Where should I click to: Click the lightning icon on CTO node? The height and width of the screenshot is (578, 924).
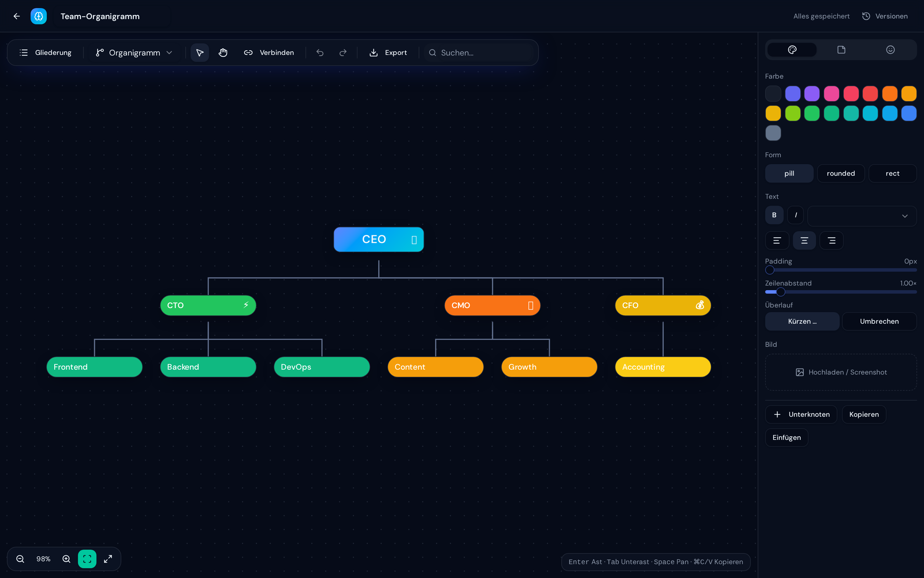tap(246, 305)
